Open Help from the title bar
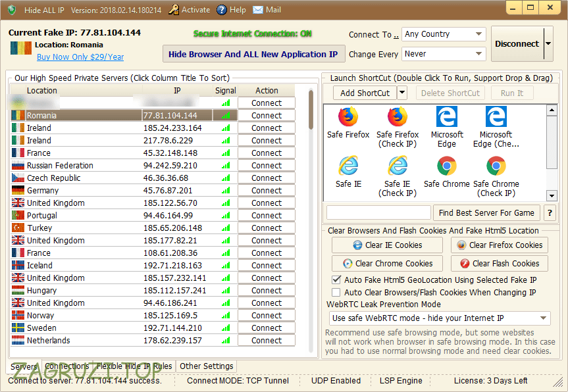 (x=222, y=10)
